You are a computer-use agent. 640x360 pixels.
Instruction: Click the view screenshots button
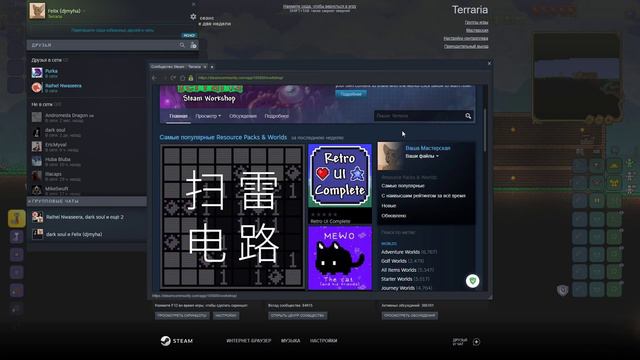click(182, 316)
